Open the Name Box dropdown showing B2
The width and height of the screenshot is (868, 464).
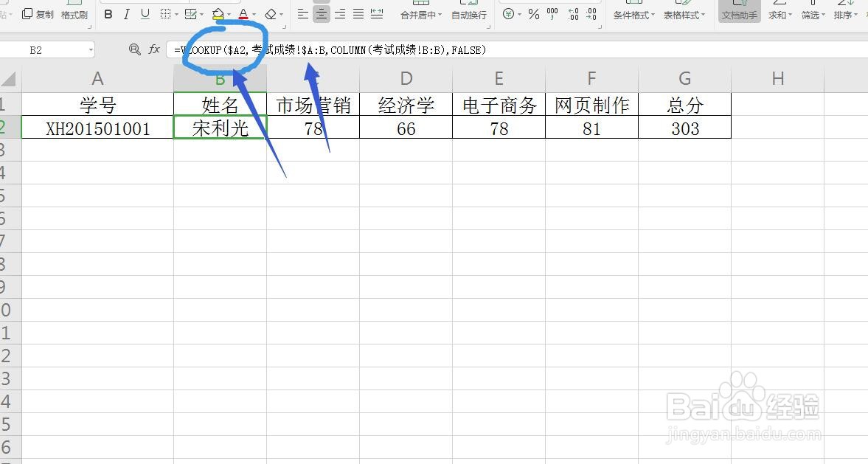(x=91, y=49)
